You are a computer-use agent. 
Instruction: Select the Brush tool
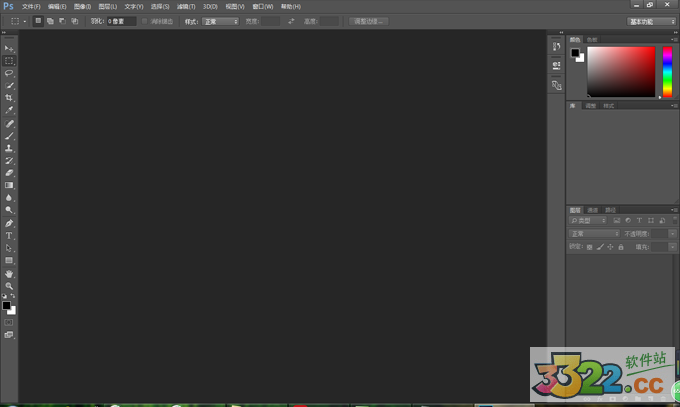tap(9, 136)
